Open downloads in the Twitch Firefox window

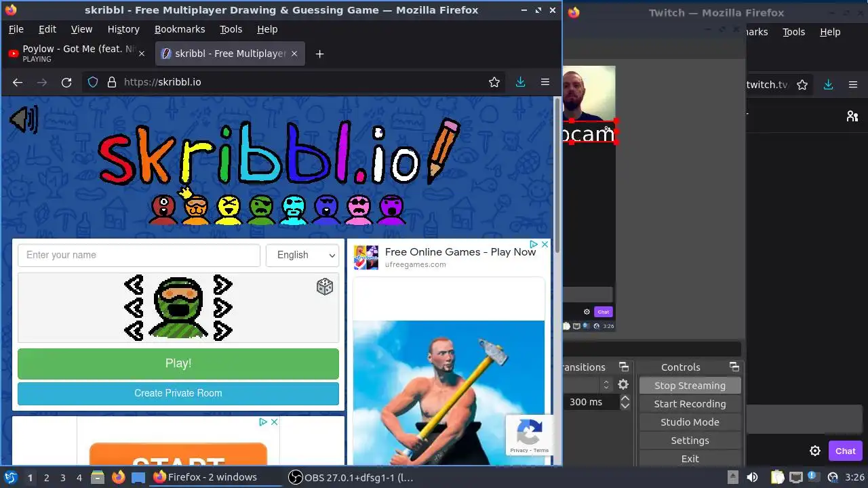[828, 85]
